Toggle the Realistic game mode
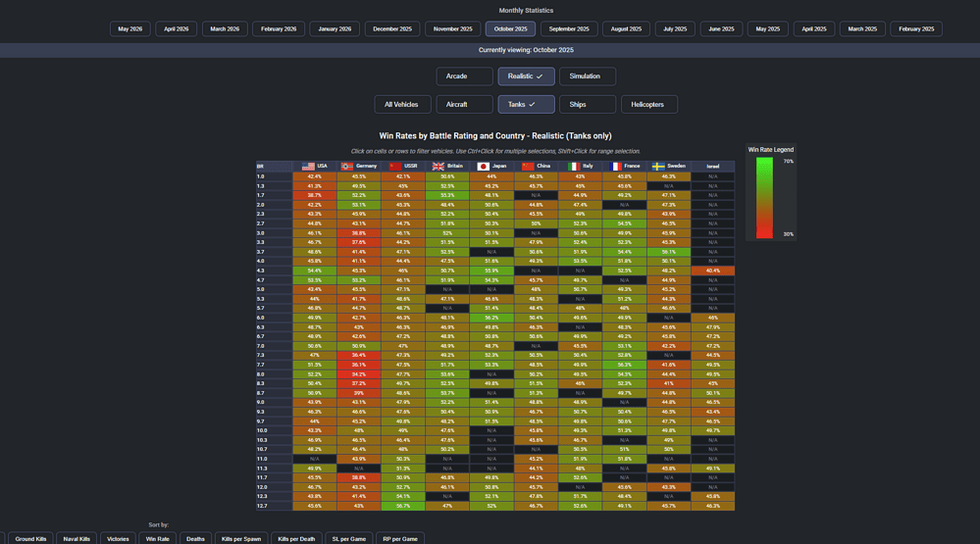This screenshot has height=544, width=980. click(x=526, y=76)
